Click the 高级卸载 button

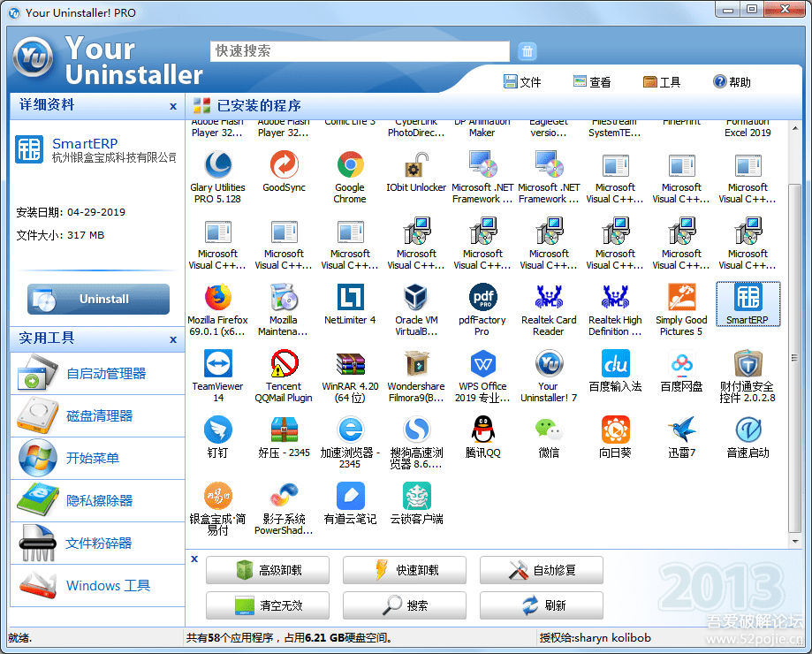coord(268,570)
